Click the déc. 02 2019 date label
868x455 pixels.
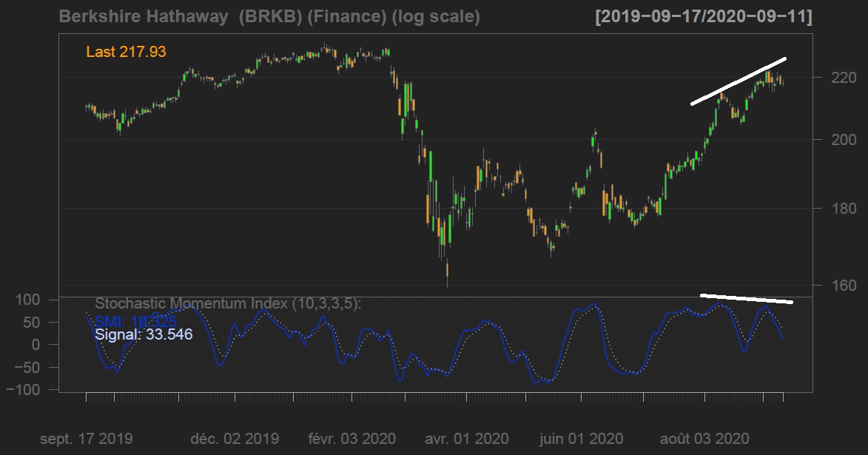click(x=235, y=439)
